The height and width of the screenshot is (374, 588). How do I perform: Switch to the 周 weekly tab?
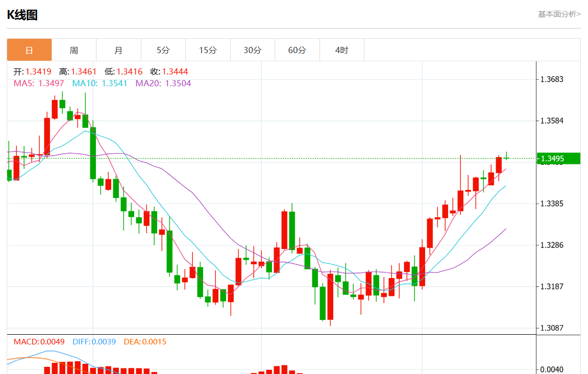pyautogui.click(x=74, y=50)
